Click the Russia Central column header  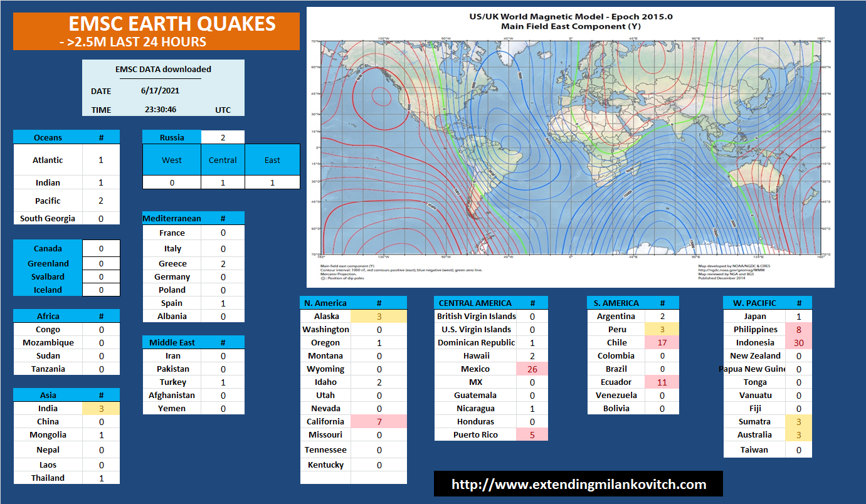pos(223,160)
